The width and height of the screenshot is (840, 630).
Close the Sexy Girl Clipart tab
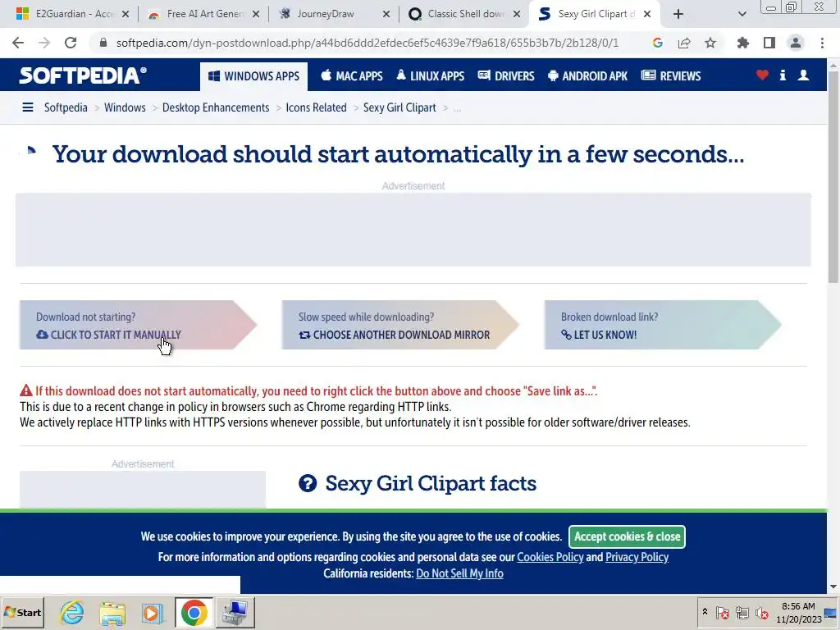pyautogui.click(x=647, y=14)
